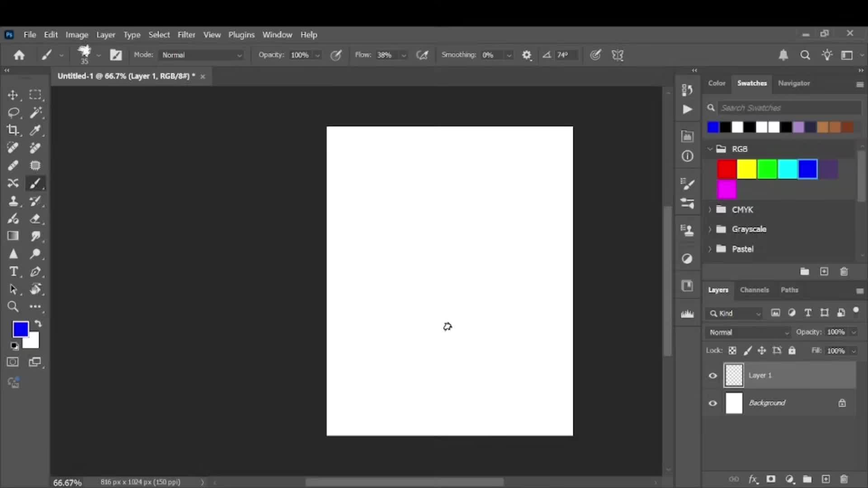868x488 pixels.
Task: Open the brush Mode dropdown
Action: point(203,55)
